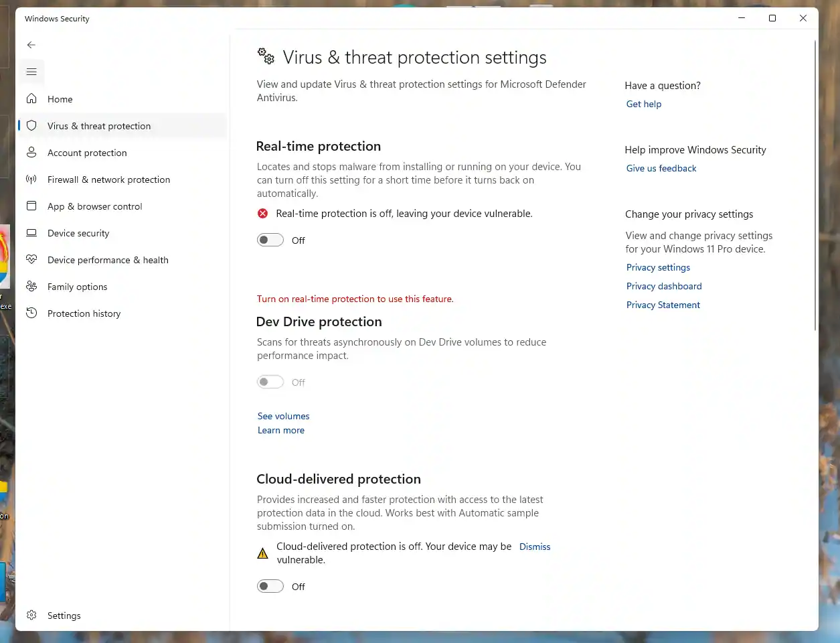Viewport: 840px width, 643px height.
Task: Select the Account protection shield icon
Action: pyautogui.click(x=31, y=152)
